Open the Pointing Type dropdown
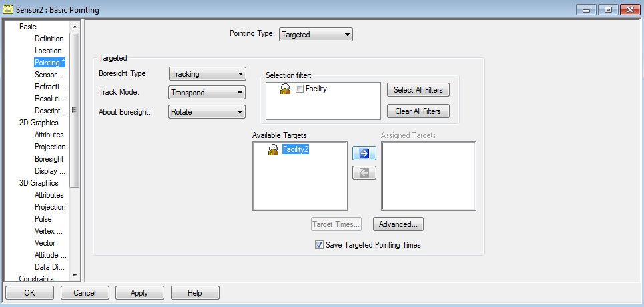 pos(316,34)
